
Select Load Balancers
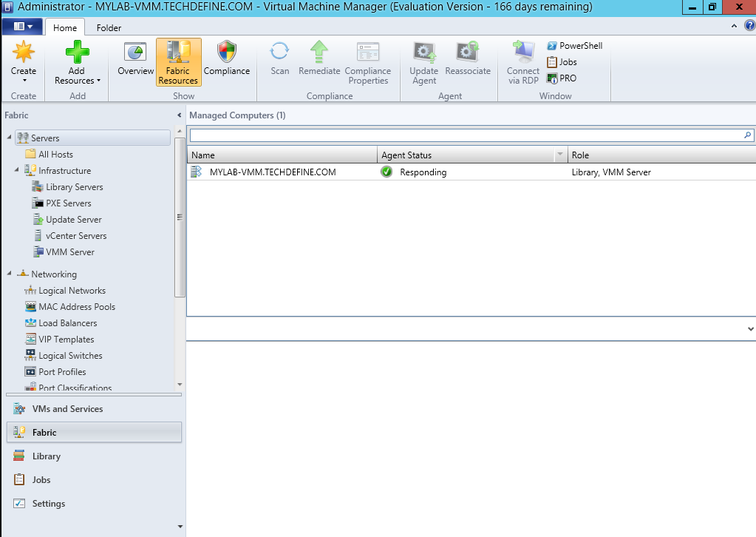pos(61,323)
